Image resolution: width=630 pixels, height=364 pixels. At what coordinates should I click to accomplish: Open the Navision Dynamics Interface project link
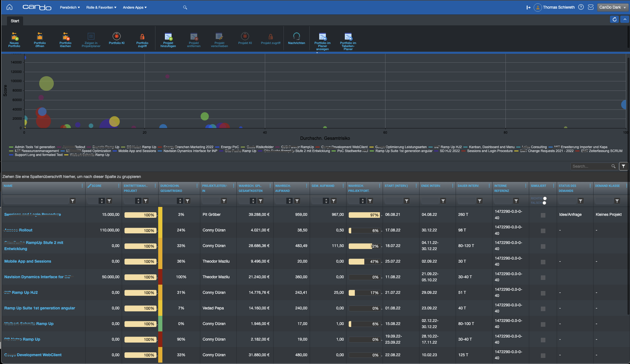pyautogui.click(x=38, y=277)
